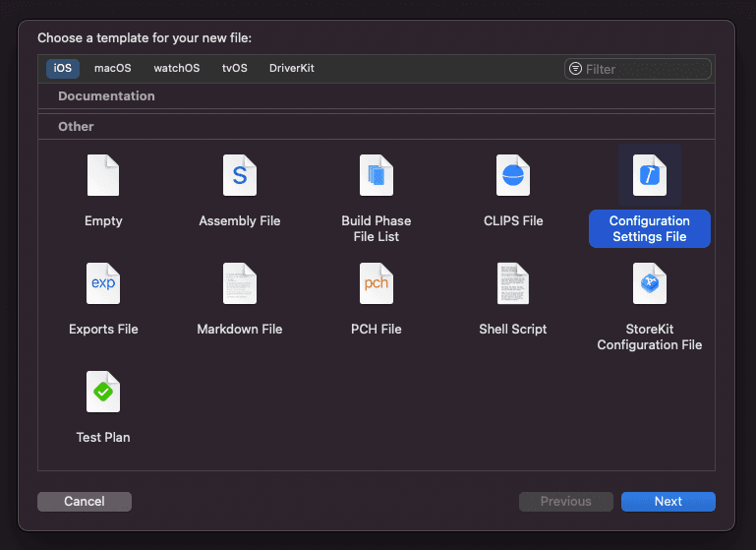Select the CLIPS File template icon
Viewport: 756px width, 550px height.
point(513,175)
